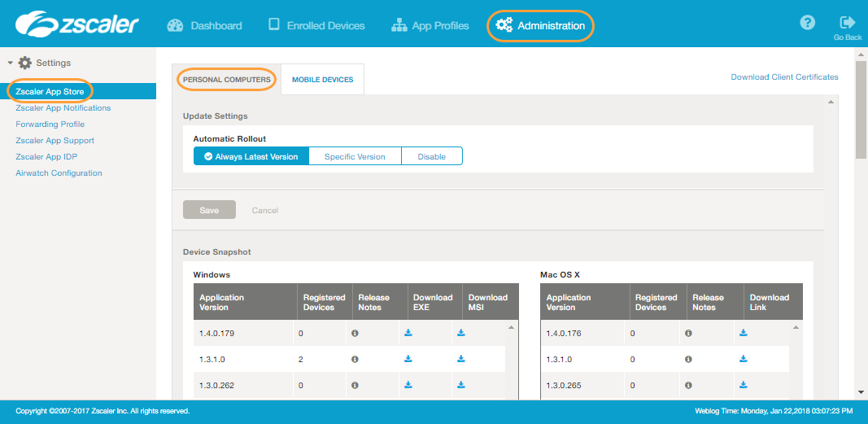Switch to the Mobile Devices tab
The image size is (868, 424).
click(322, 80)
